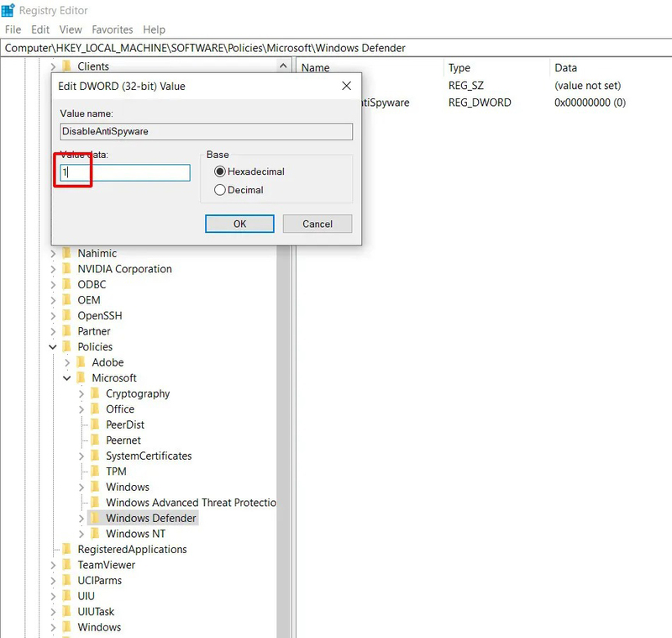The image size is (672, 638).
Task: Open the Edit menu
Action: click(40, 29)
